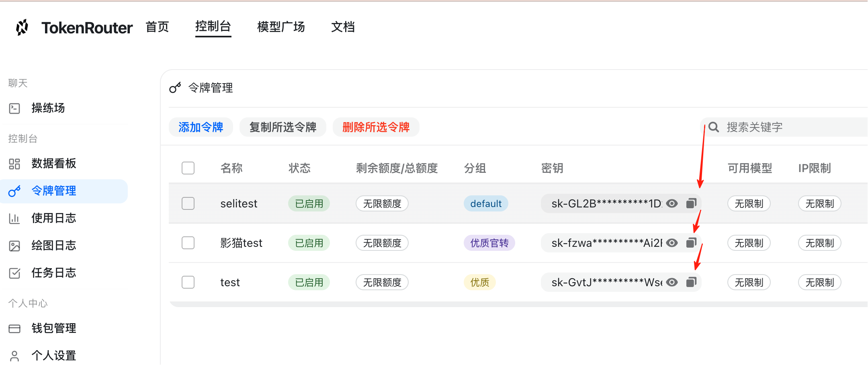Click the 密钥 column header
The image size is (868, 365).
(x=552, y=168)
